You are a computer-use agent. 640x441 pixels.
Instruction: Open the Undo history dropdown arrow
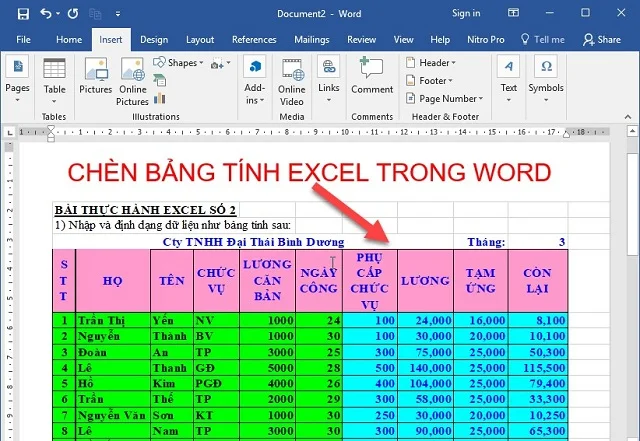coord(58,14)
